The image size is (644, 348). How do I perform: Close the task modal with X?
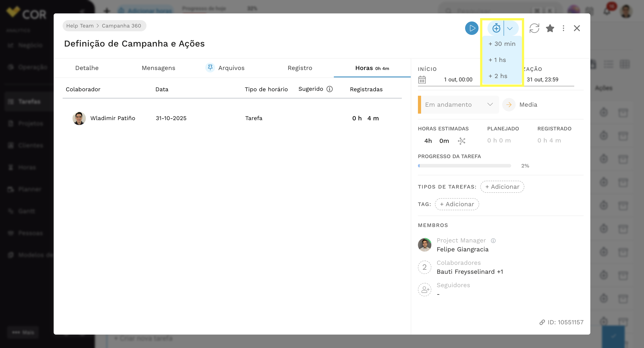point(577,28)
